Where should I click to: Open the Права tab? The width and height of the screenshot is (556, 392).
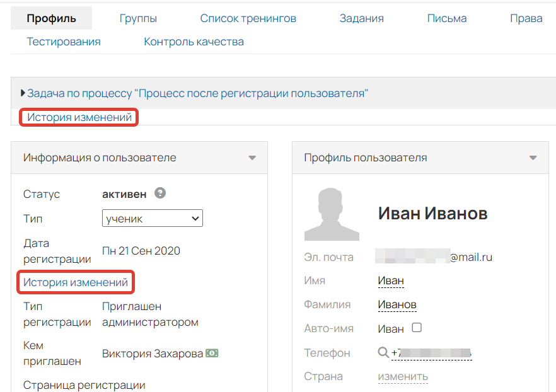pyautogui.click(x=526, y=18)
